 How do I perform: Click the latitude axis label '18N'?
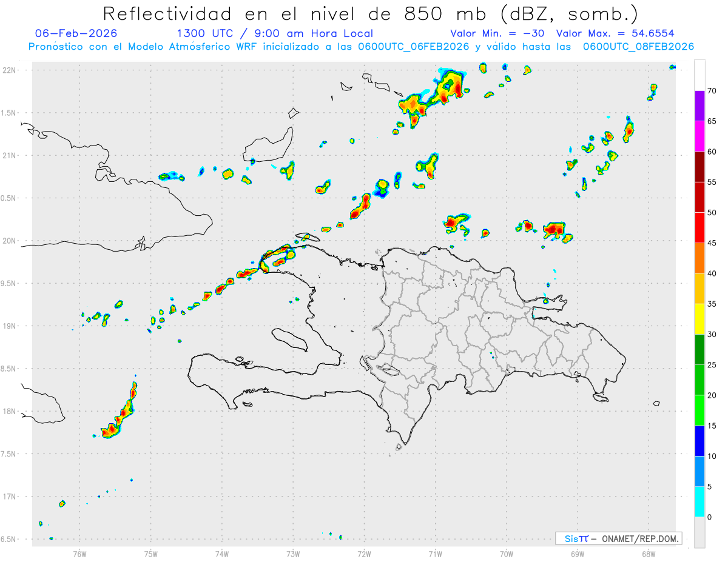10,412
